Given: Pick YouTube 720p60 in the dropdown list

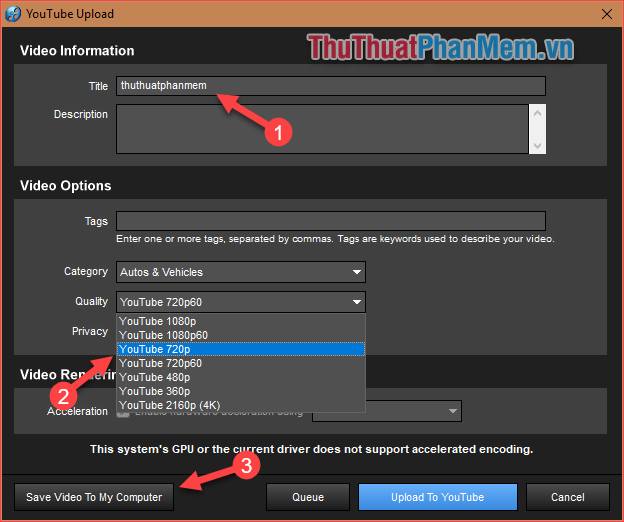Looking at the screenshot, I should (241, 363).
